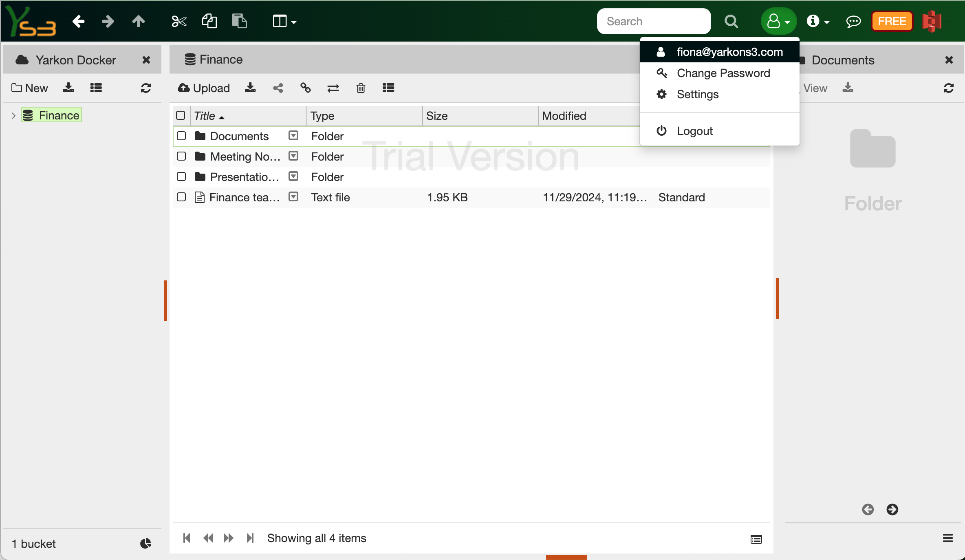Image resolution: width=965 pixels, height=560 pixels.
Task: Click the Upload button
Action: point(204,88)
